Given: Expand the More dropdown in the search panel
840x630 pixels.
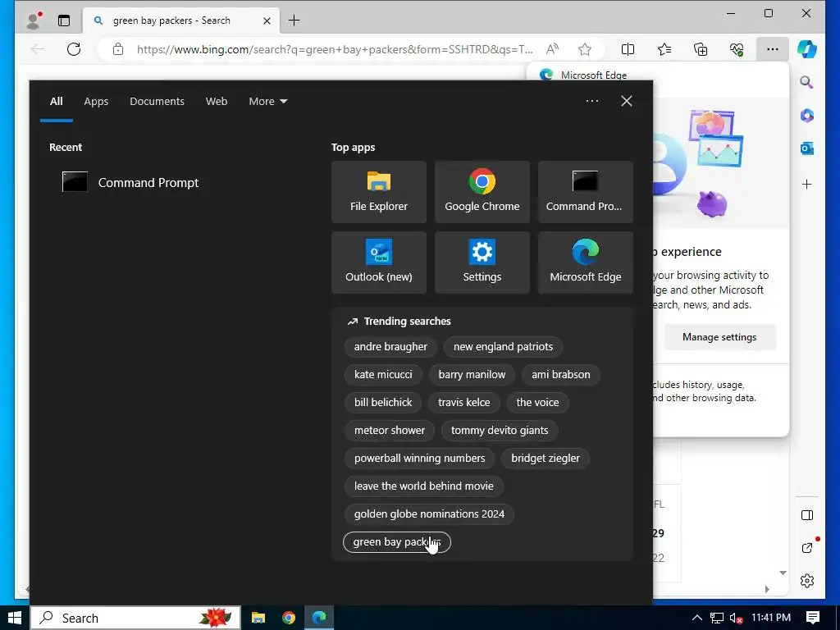Looking at the screenshot, I should point(268,101).
